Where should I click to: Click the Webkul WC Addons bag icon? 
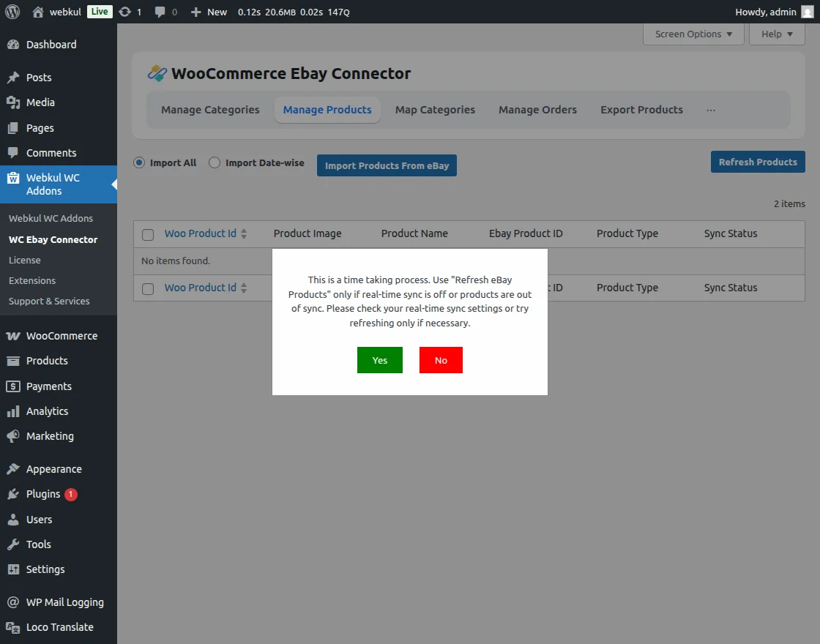coord(13,179)
